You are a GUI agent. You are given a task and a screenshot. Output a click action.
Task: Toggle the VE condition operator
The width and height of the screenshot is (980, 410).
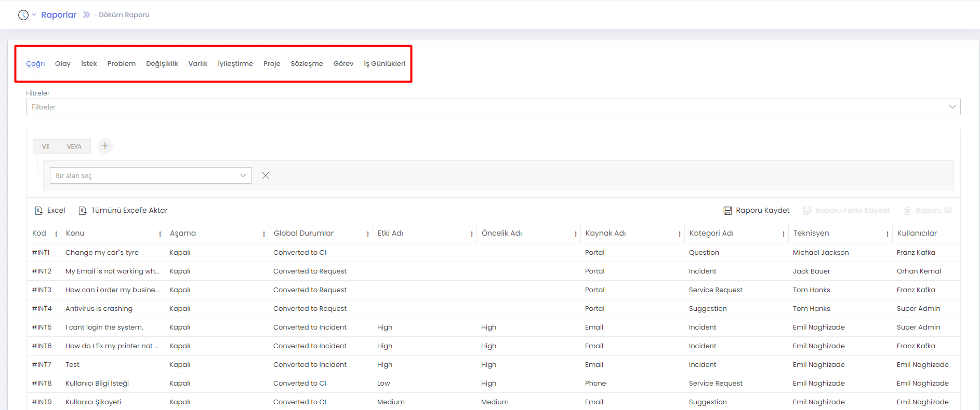click(46, 147)
